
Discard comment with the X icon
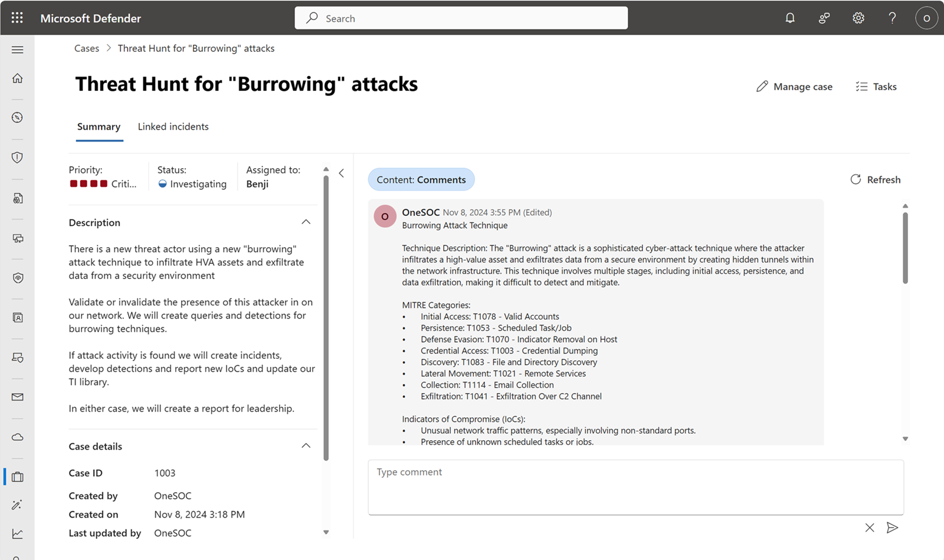coord(870,528)
